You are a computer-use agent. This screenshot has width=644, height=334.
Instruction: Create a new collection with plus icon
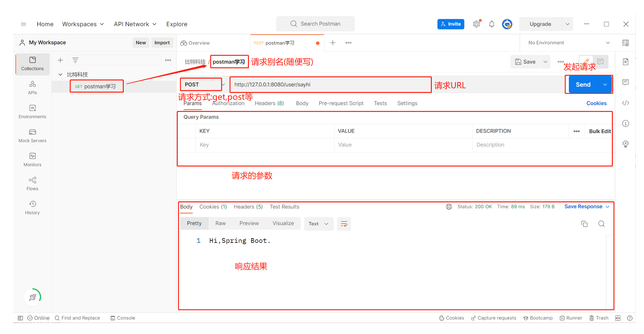click(60, 60)
